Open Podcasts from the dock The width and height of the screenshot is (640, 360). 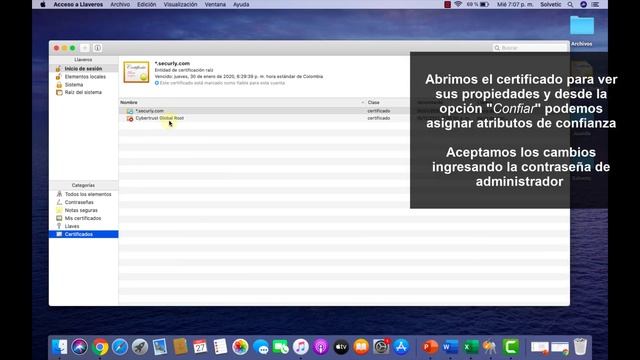pos(320,347)
